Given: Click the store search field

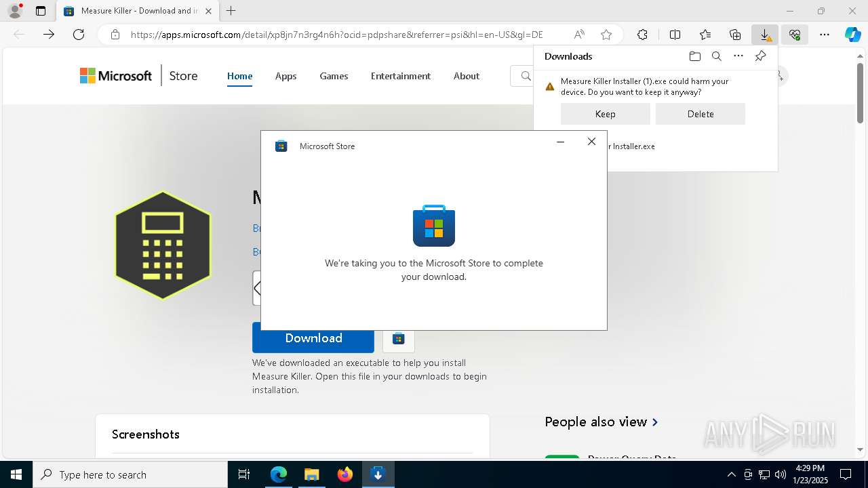Looking at the screenshot, I should click(x=522, y=76).
